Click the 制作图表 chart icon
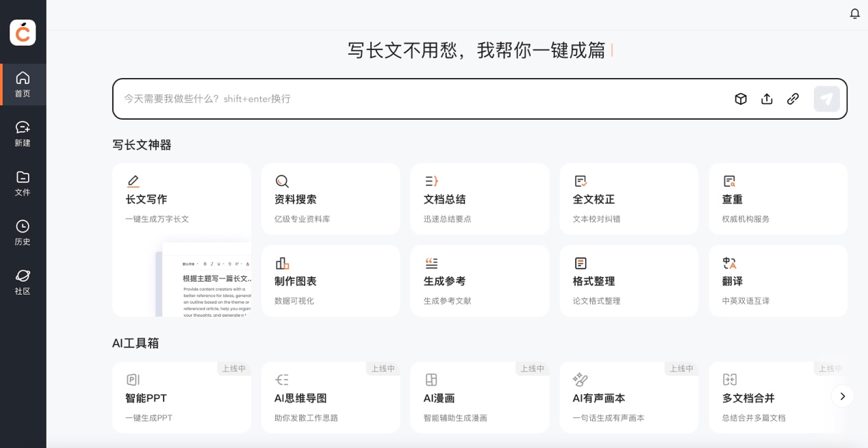 282,263
